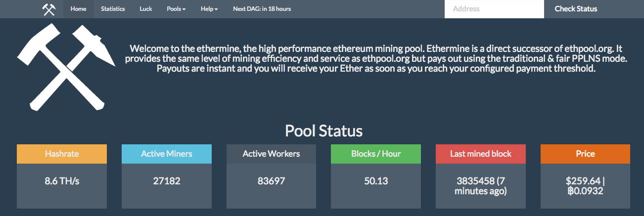Screen dimensions: 644x216
Task: Click the orange Price header
Action: pos(585,154)
